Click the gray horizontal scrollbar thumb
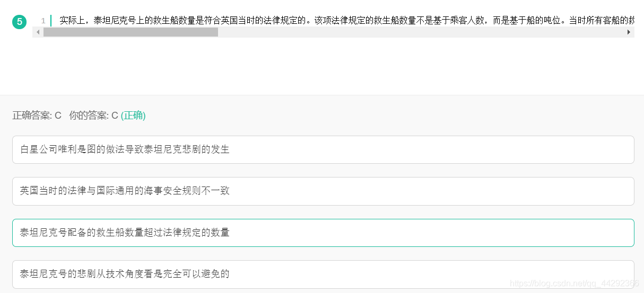The width and height of the screenshot is (644, 293). pos(130,32)
